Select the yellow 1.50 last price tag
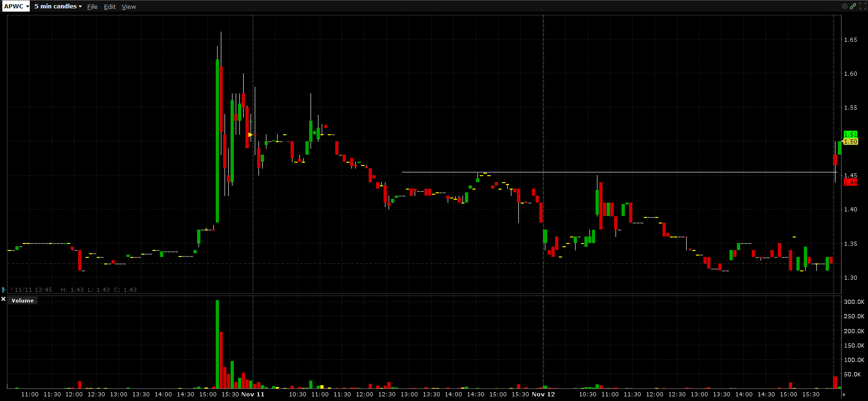 point(851,141)
